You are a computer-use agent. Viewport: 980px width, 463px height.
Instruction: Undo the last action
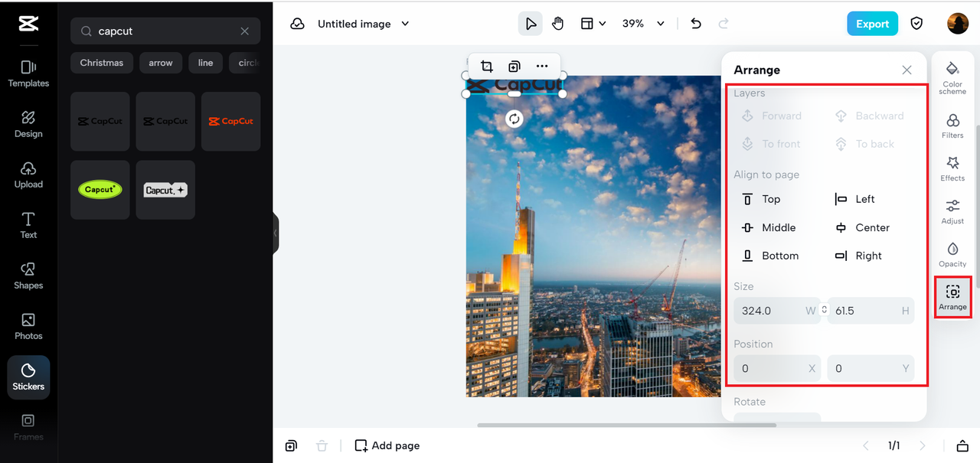pyautogui.click(x=695, y=24)
